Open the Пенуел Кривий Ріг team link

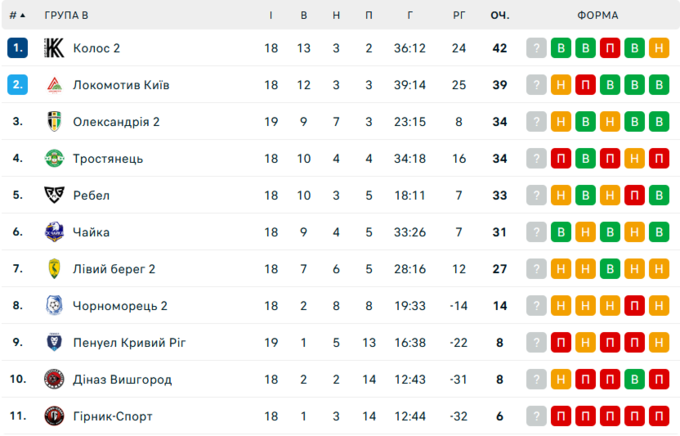[x=129, y=342]
